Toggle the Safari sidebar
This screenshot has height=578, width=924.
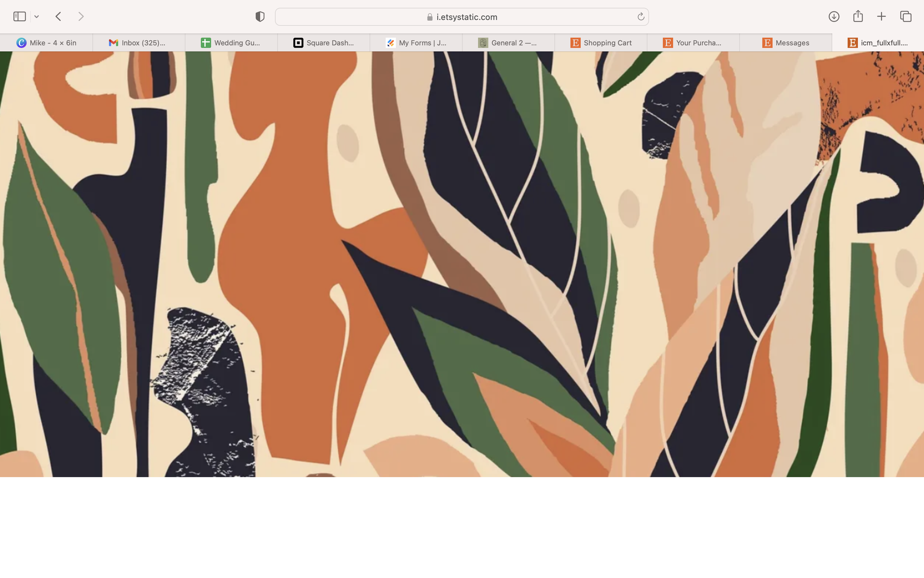[20, 16]
